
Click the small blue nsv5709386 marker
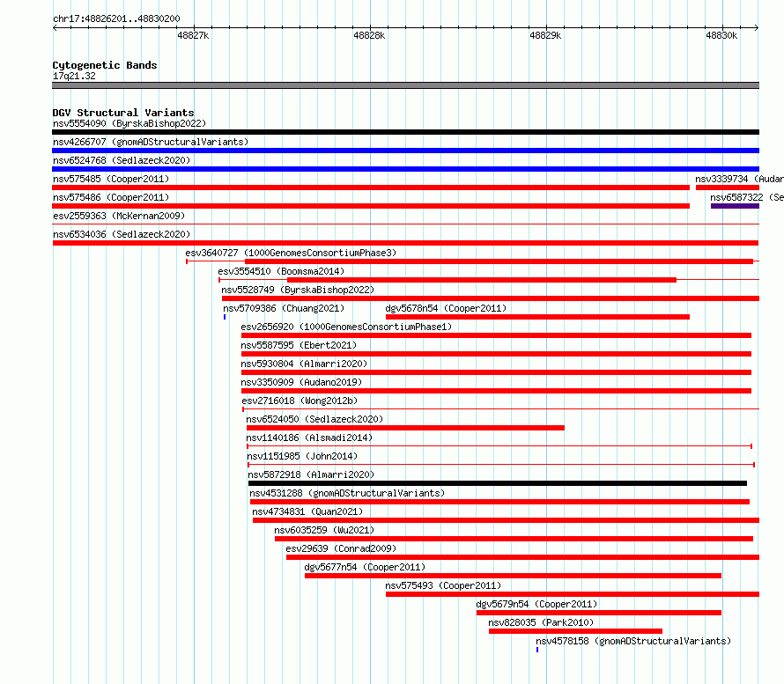(225, 317)
